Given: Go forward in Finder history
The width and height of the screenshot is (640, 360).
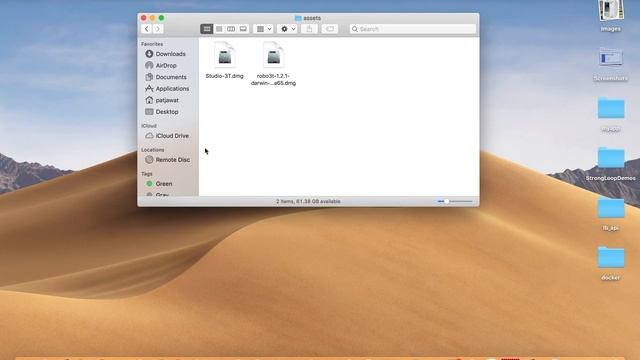Looking at the screenshot, I should tap(158, 29).
